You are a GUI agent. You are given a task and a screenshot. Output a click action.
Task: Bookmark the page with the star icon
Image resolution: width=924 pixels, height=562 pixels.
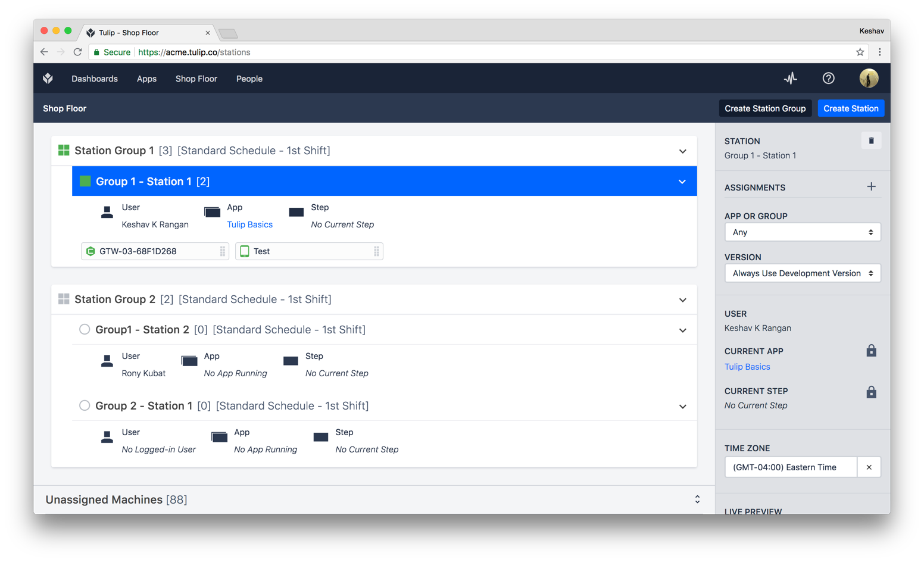point(860,52)
